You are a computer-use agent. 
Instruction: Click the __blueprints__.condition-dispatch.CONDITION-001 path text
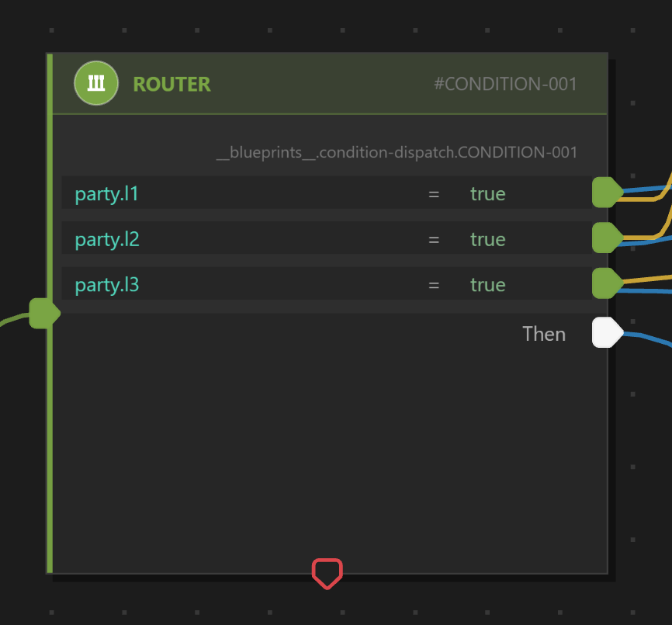(x=397, y=153)
